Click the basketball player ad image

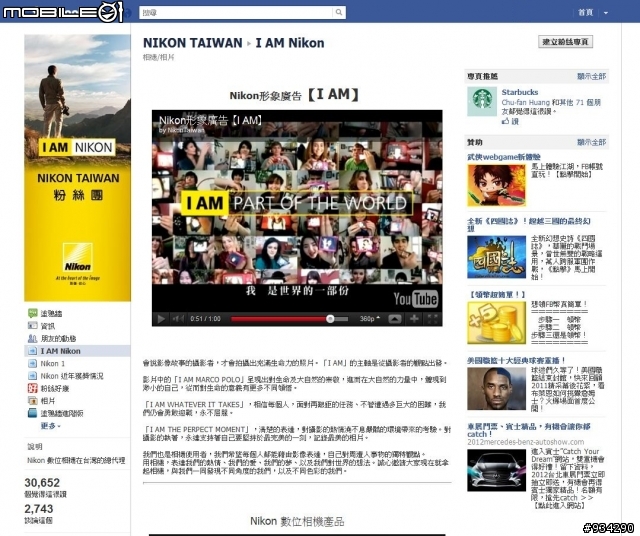tap(497, 389)
